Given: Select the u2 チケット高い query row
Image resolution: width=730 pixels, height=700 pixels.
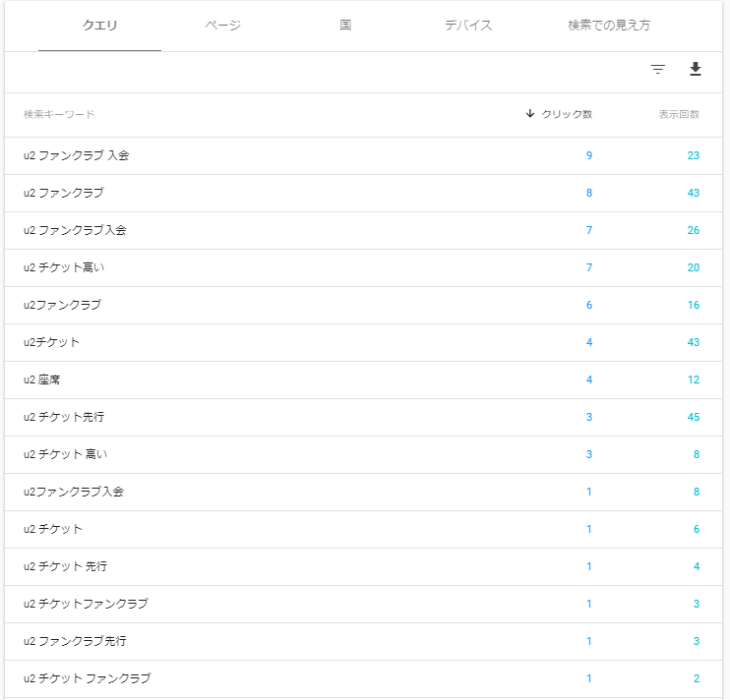Looking at the screenshot, I should pyautogui.click(x=363, y=267).
